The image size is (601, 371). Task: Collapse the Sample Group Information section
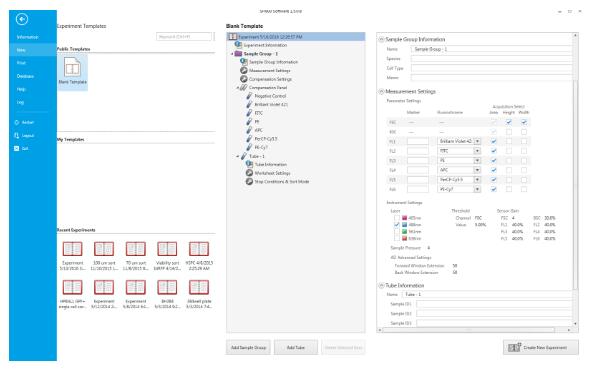pyautogui.click(x=381, y=39)
